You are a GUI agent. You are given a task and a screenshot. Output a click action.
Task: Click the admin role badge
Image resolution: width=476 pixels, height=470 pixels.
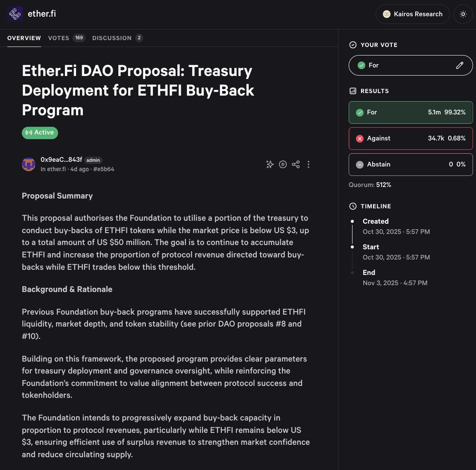93,160
